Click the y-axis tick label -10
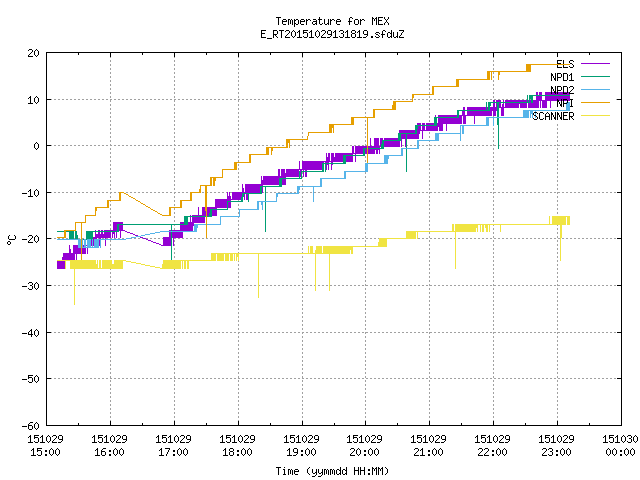Image resolution: width=640 pixels, height=480 pixels. [31, 193]
